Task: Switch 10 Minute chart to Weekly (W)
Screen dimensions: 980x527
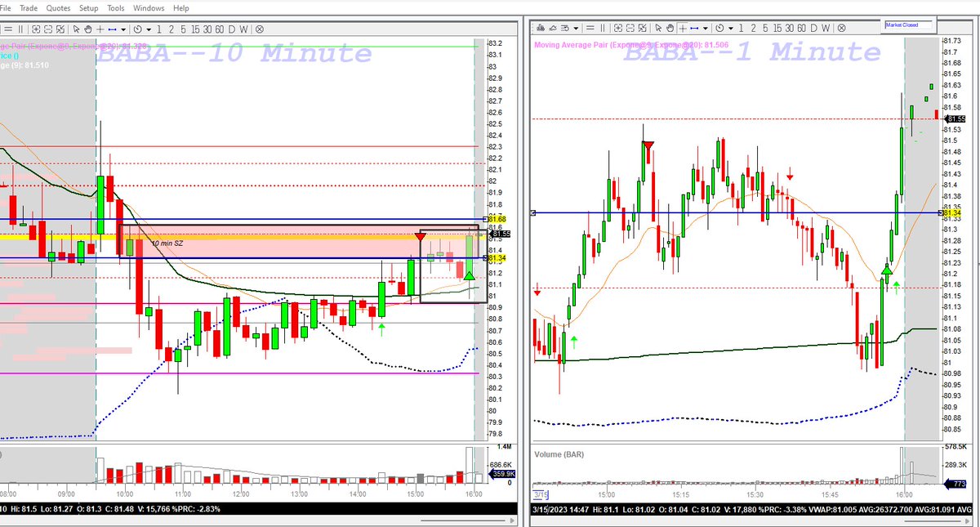Action: pyautogui.click(x=243, y=29)
